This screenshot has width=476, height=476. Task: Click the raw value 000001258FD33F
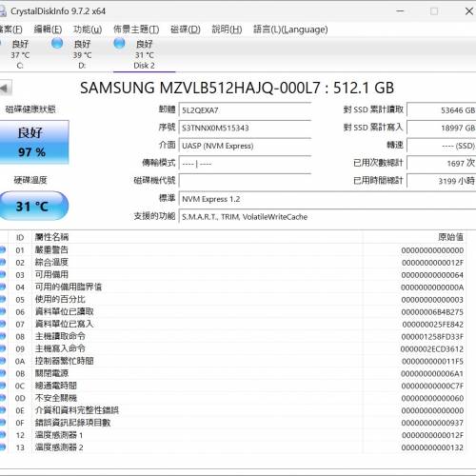[432, 337]
